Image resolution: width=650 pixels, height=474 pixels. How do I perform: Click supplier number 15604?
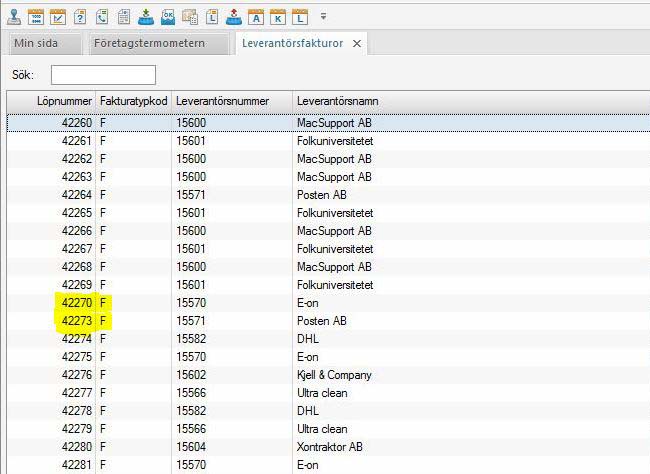pos(191,447)
